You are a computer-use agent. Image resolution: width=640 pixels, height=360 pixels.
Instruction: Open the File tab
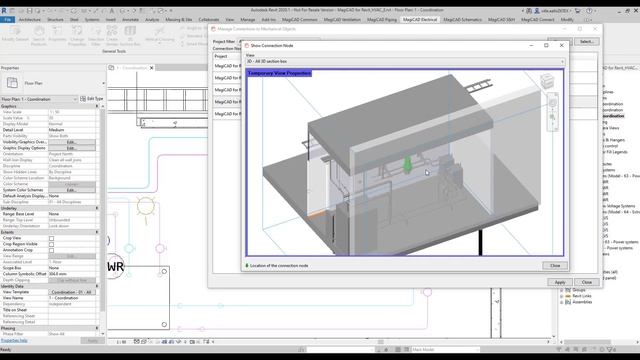(8, 20)
